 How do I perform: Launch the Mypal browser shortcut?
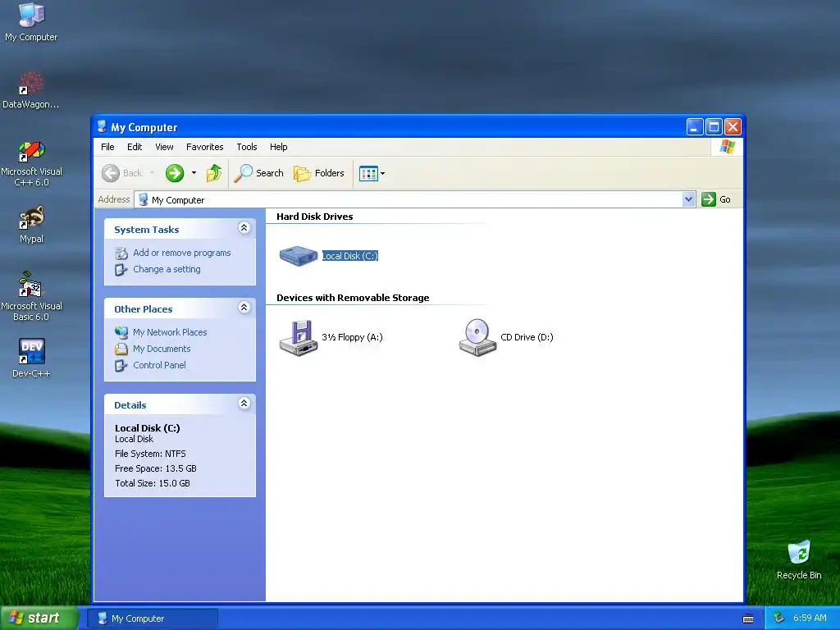[31, 225]
